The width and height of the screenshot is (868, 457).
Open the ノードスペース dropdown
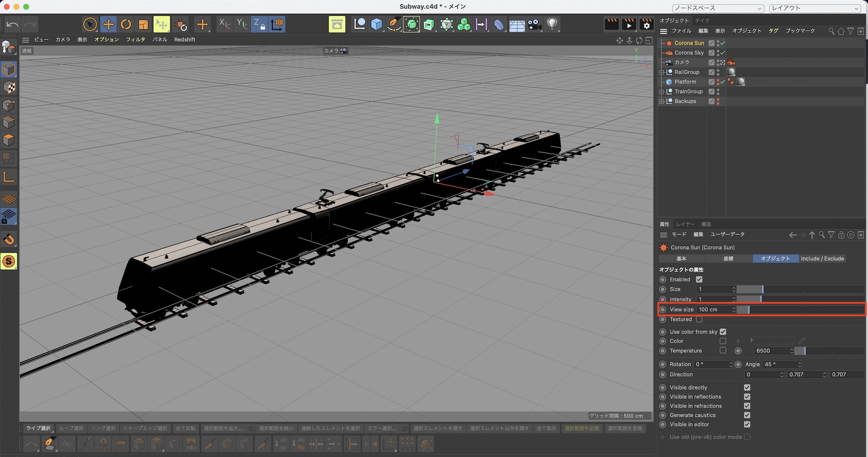(718, 8)
